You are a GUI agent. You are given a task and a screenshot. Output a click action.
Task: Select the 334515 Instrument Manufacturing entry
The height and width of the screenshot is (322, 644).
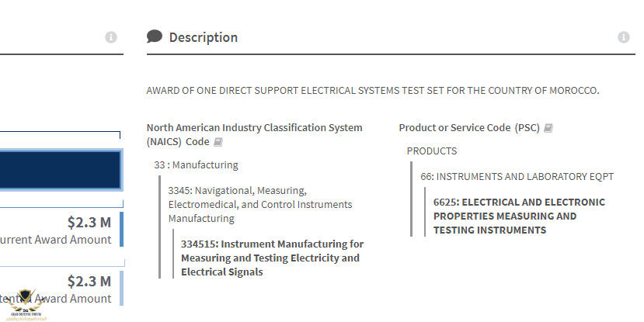coord(272,258)
